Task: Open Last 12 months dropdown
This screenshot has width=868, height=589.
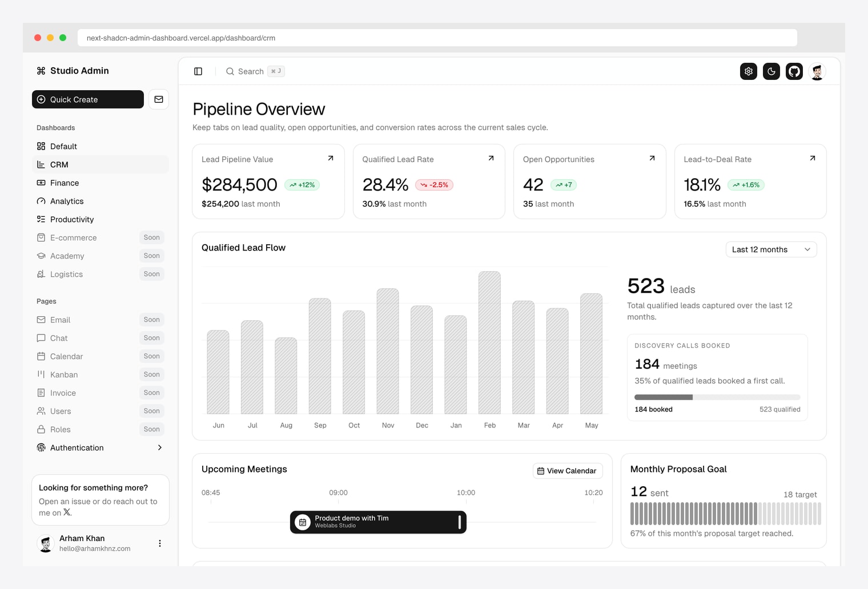Action: 771,249
